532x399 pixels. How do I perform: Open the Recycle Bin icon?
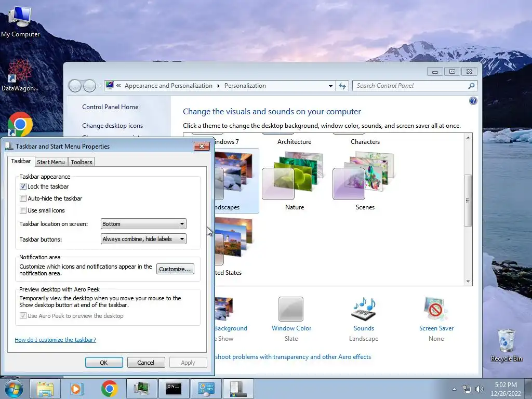pyautogui.click(x=506, y=345)
